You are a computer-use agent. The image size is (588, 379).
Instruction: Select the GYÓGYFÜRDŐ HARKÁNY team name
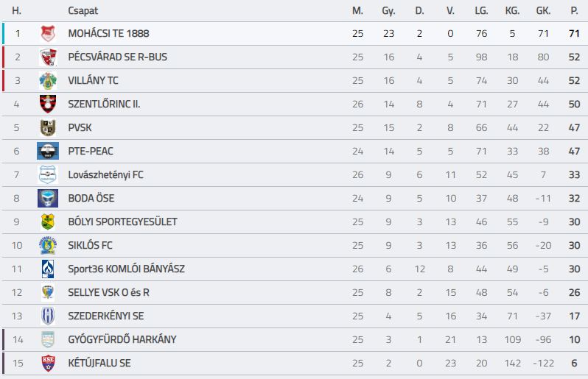pos(122,339)
